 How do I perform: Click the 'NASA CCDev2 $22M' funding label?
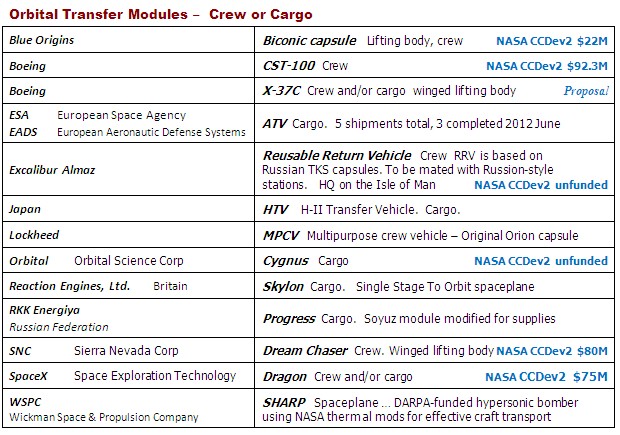coord(553,42)
